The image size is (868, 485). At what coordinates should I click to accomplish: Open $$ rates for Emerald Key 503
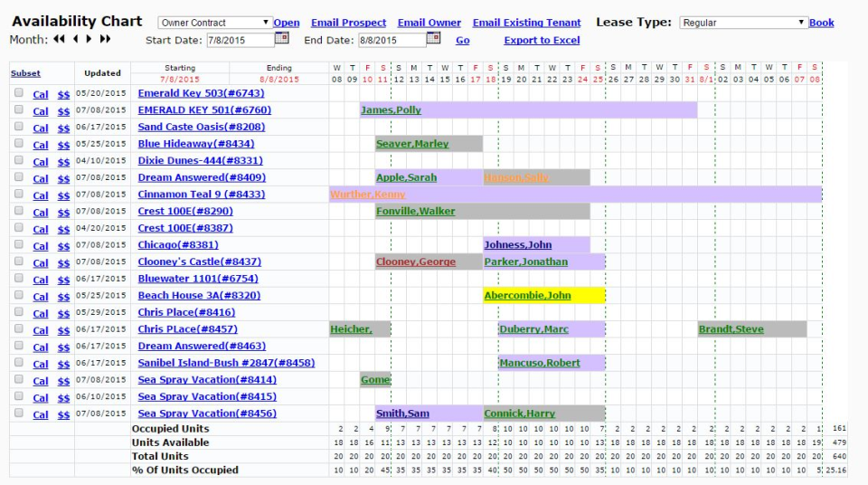point(63,94)
